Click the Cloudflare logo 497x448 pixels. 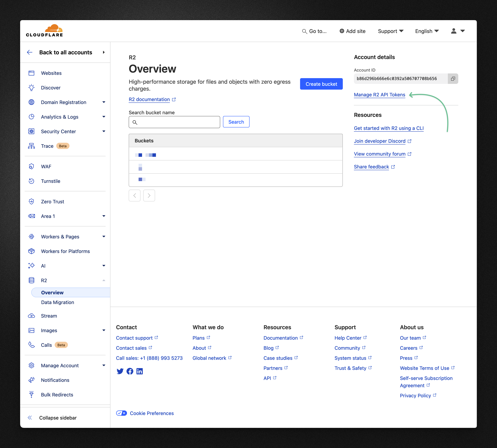44,31
